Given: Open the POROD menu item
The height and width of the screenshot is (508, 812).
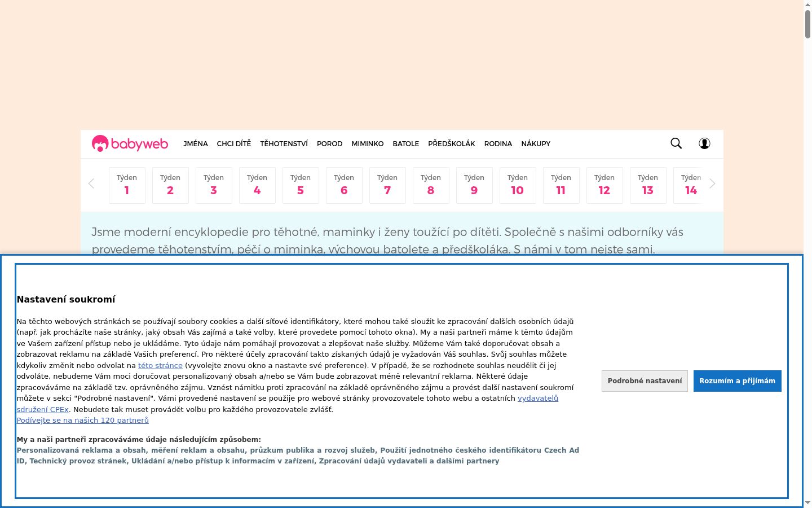Looking at the screenshot, I should click(330, 144).
